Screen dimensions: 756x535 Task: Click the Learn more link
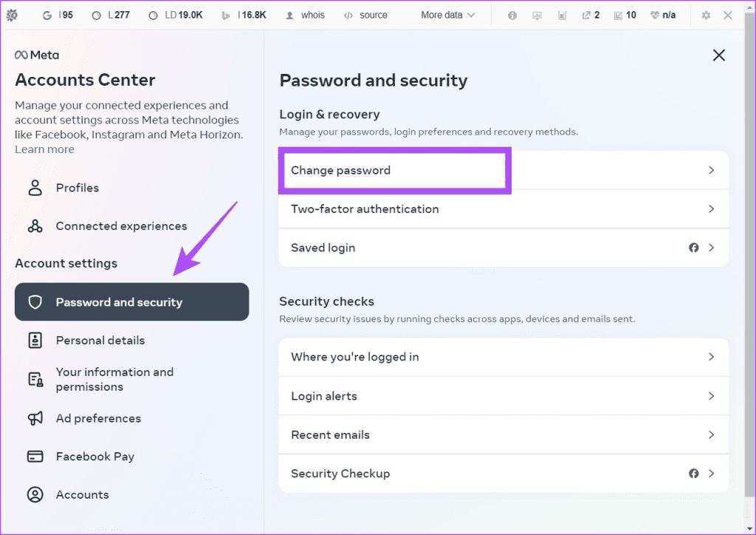44,149
